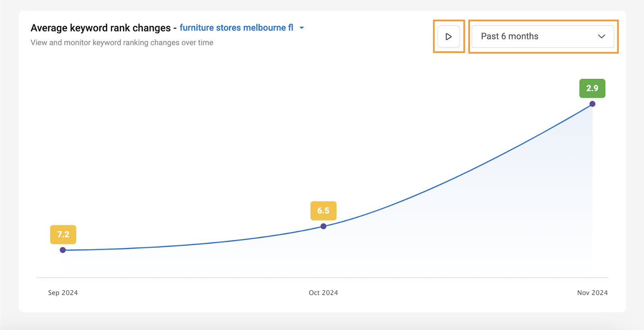Click the Nov 2024 axis label
Viewport: 644px width, 330px height.
[592, 293]
